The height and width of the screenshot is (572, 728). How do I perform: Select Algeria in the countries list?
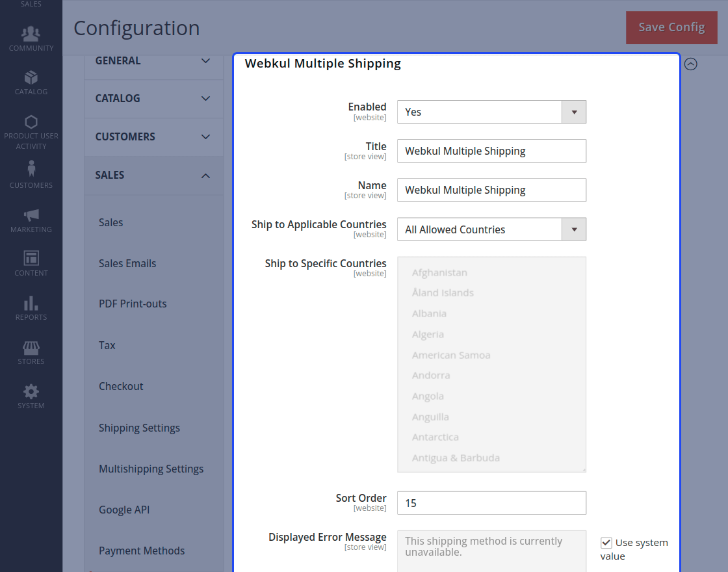pyautogui.click(x=428, y=334)
